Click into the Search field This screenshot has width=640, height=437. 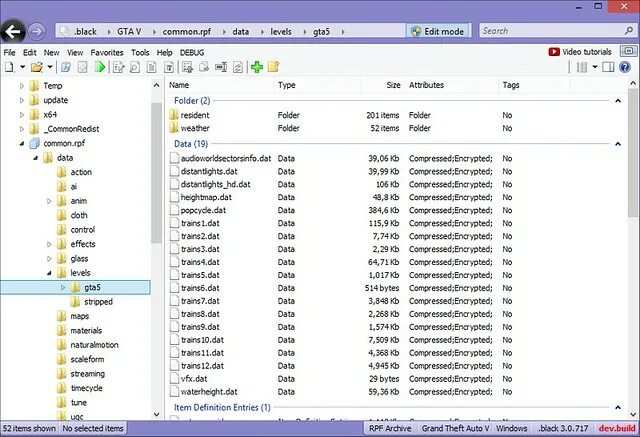tap(552, 31)
